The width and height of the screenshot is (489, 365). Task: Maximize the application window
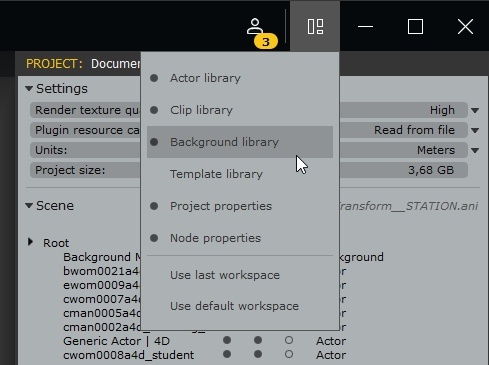point(415,26)
